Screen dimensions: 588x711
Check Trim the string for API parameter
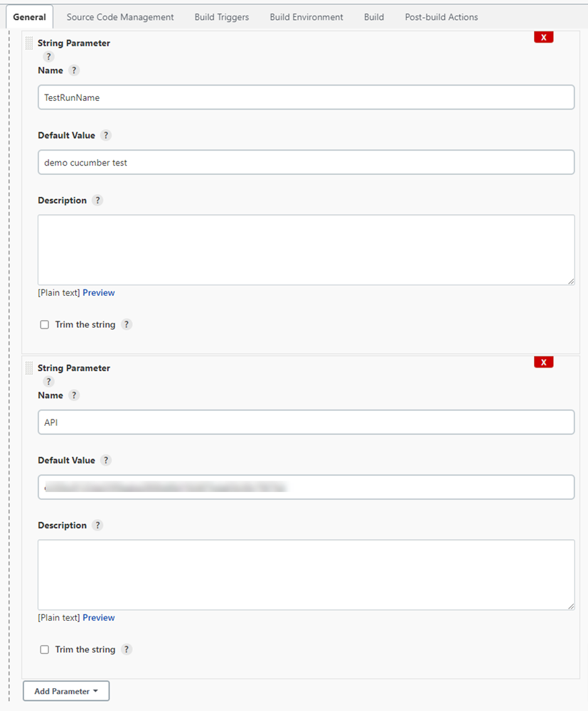(45, 650)
